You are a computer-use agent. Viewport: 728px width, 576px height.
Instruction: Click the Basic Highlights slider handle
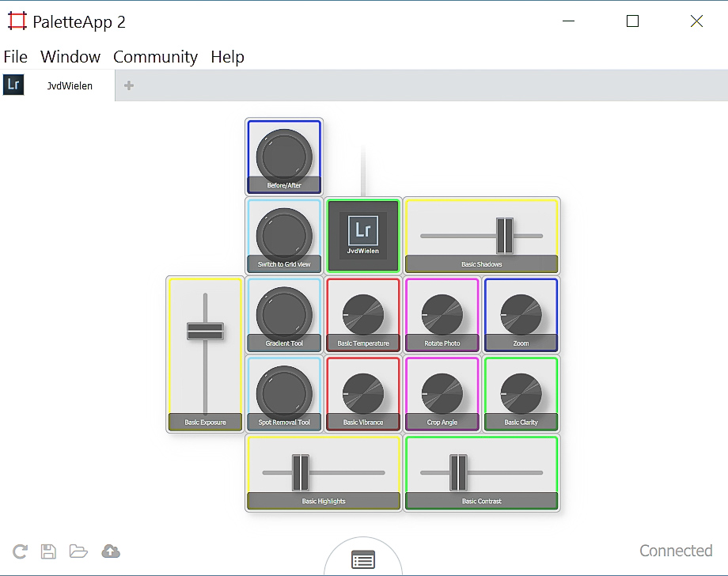pos(301,472)
